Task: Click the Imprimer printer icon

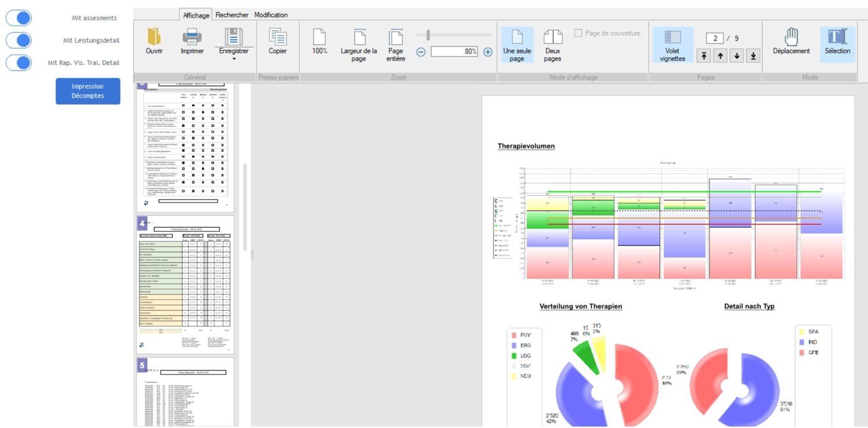Action: click(192, 37)
